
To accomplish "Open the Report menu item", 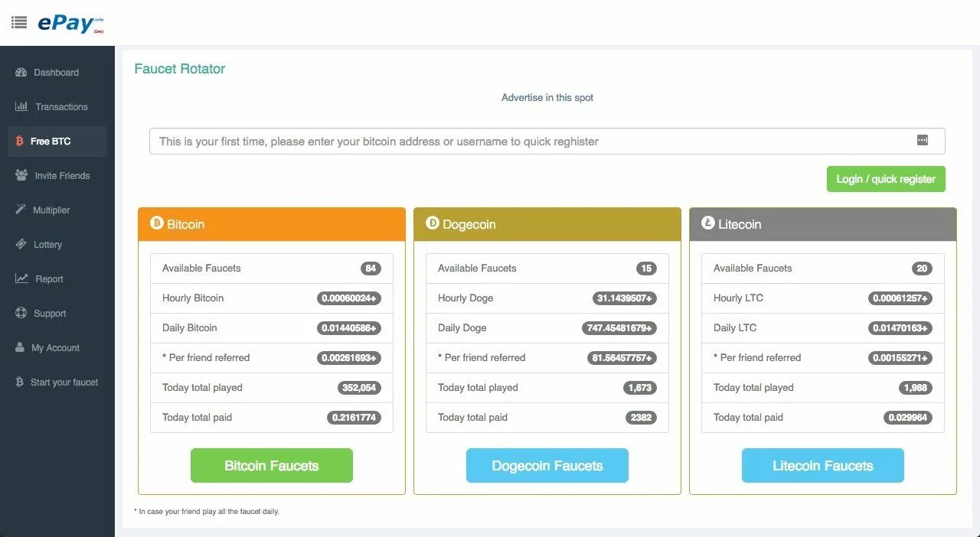I will click(x=57, y=279).
